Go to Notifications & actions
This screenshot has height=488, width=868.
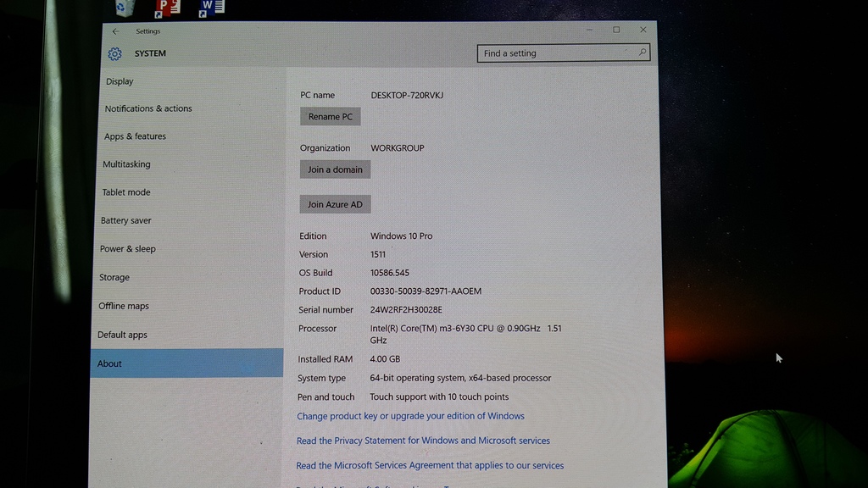point(148,108)
